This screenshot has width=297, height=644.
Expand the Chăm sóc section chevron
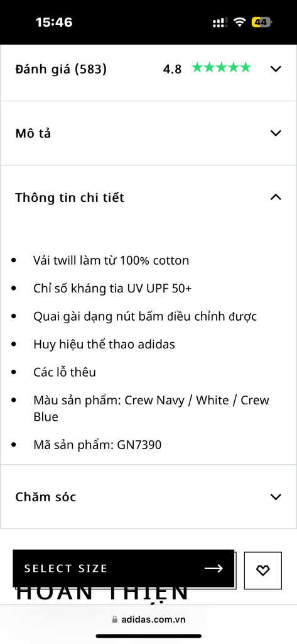coord(276,497)
